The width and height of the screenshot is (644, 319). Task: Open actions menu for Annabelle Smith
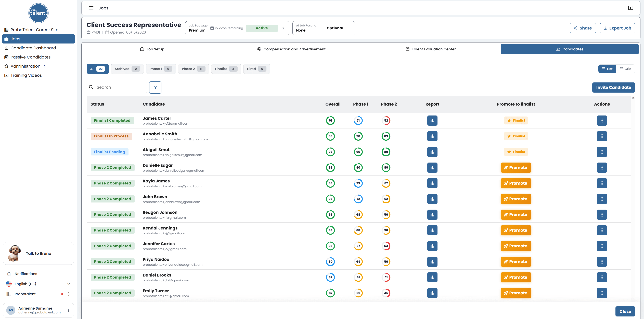tap(602, 136)
